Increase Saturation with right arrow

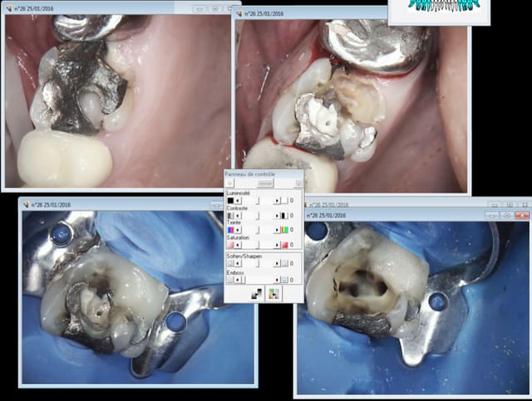tap(276, 245)
